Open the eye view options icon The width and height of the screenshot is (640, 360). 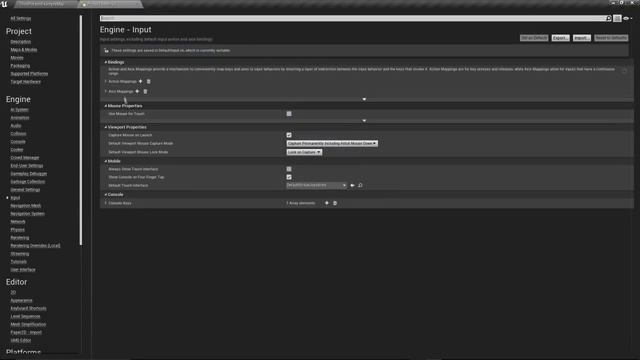pyautogui.click(x=627, y=18)
